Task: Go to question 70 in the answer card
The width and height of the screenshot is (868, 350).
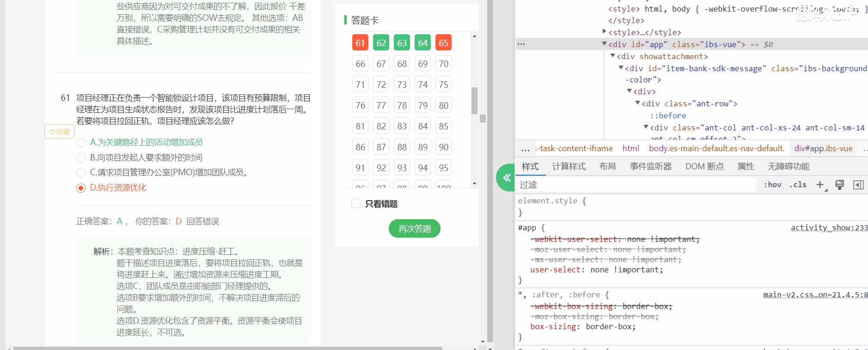Action: coord(444,64)
